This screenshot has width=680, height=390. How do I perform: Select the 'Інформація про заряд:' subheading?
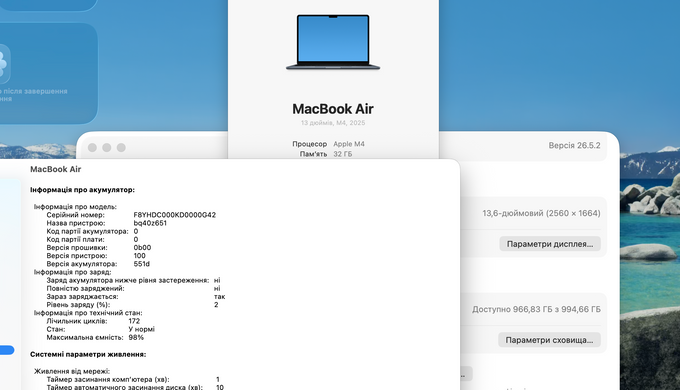tap(72, 272)
